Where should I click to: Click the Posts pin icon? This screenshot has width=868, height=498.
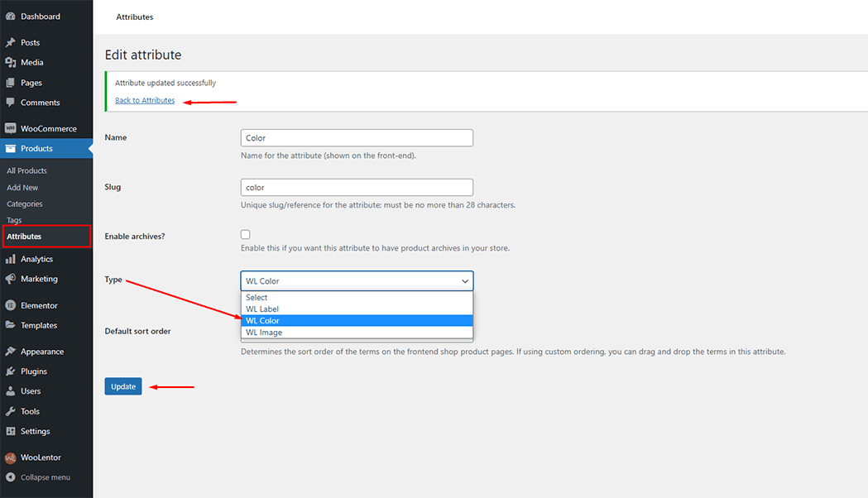coord(10,42)
